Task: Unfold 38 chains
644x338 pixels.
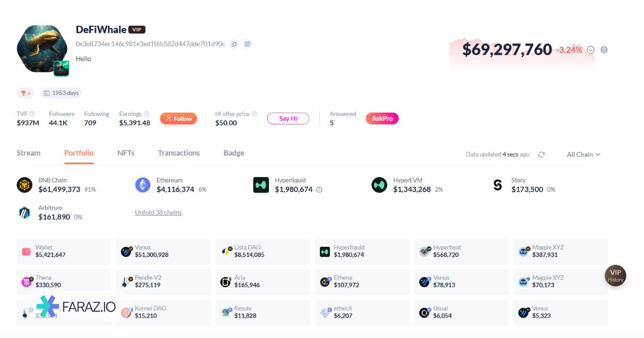Action: [158, 212]
